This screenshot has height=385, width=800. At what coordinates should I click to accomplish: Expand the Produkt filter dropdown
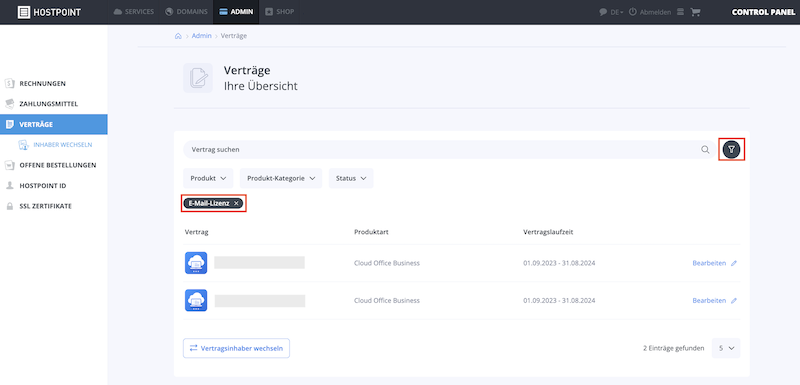[x=208, y=178]
